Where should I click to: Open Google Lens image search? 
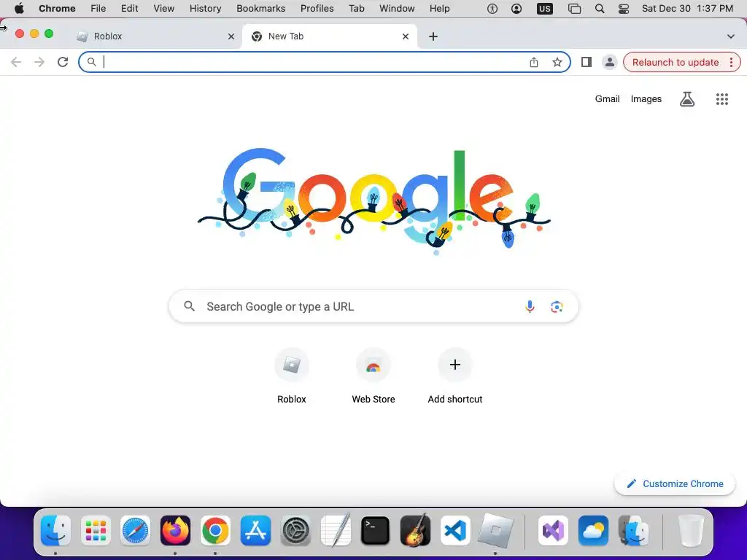(x=557, y=307)
